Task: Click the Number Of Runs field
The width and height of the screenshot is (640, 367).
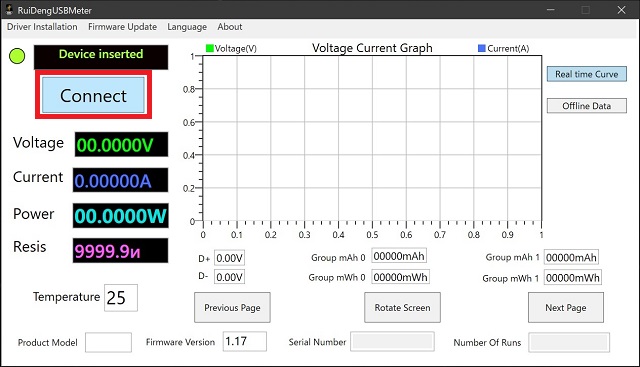Action: pos(569,342)
